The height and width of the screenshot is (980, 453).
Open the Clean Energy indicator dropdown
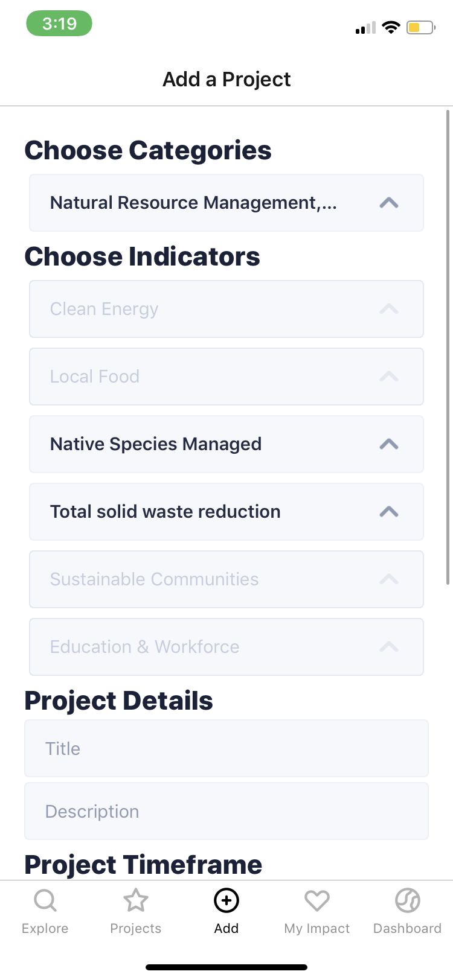click(226, 309)
